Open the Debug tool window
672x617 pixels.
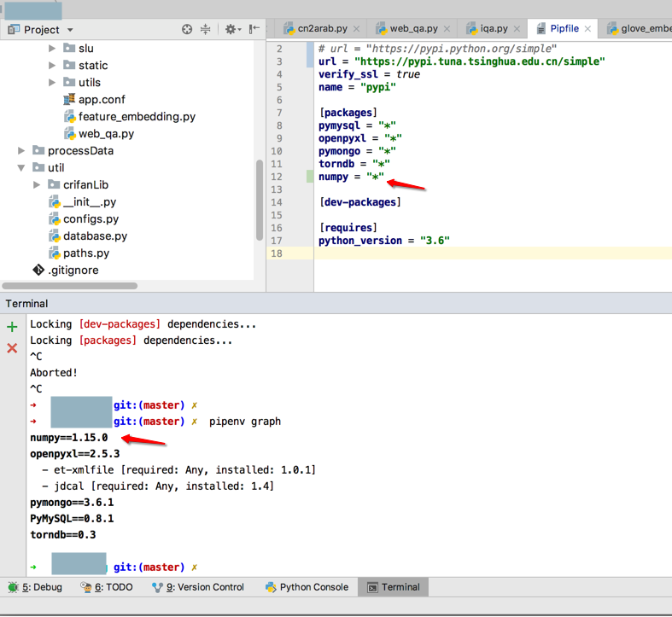click(35, 587)
